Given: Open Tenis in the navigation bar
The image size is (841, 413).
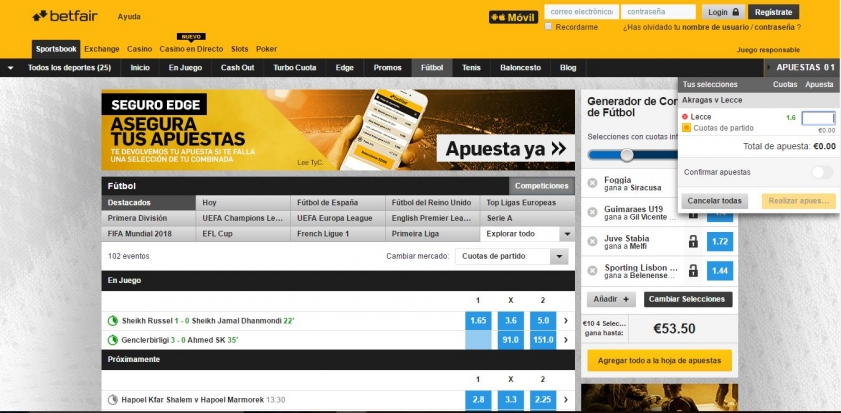Looking at the screenshot, I should click(471, 68).
